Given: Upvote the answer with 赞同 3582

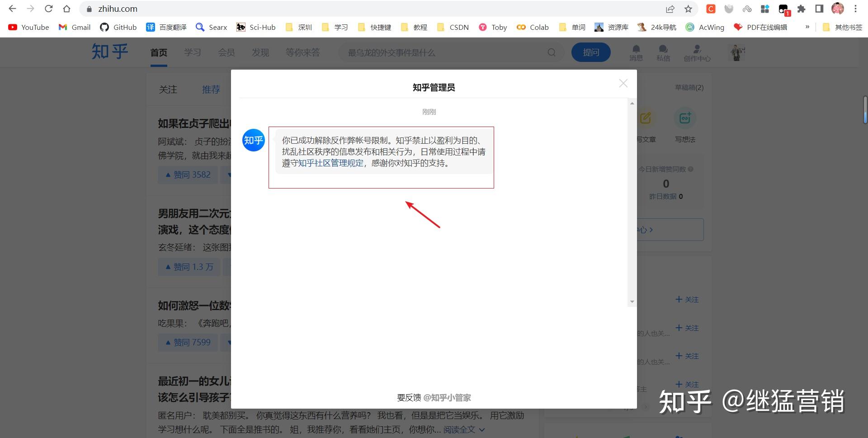Looking at the screenshot, I should coord(188,174).
